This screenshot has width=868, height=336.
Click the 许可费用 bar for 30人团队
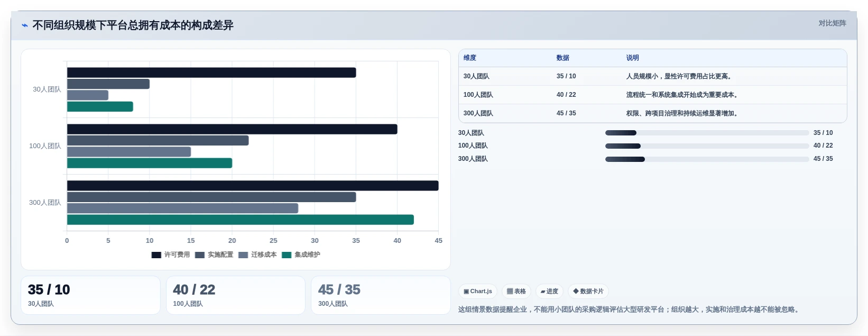(x=211, y=72)
